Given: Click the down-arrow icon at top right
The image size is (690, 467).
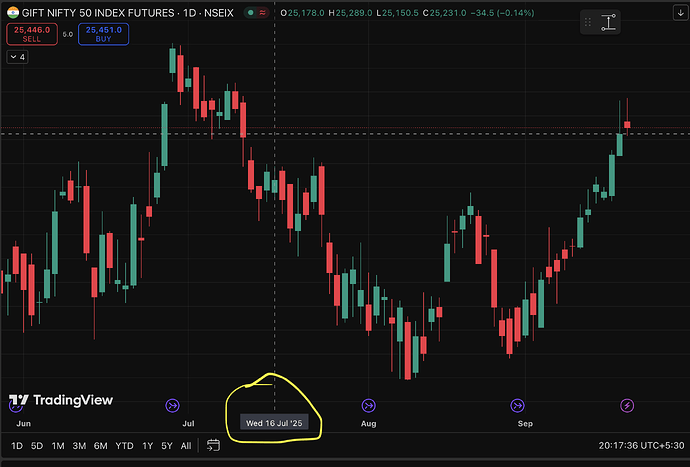Looking at the screenshot, I should click(680, 13).
